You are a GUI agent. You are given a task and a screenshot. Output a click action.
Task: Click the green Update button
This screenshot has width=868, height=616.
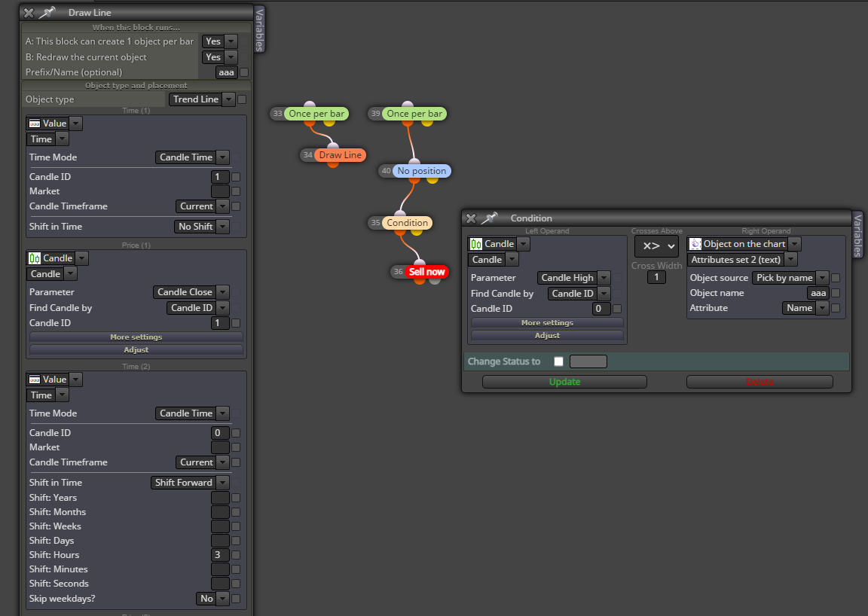click(x=564, y=382)
